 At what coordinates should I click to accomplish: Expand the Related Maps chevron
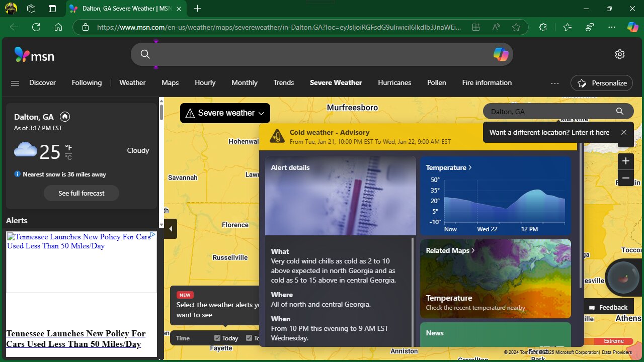473,250
